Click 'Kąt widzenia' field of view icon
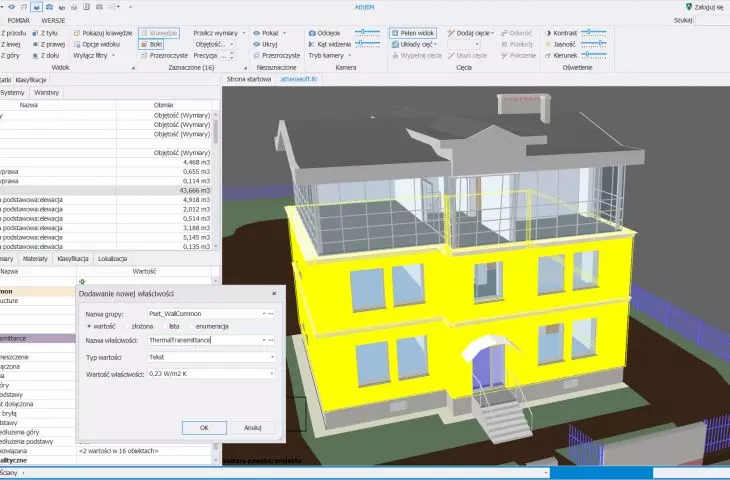Image resolution: width=730 pixels, height=480 pixels. point(312,44)
